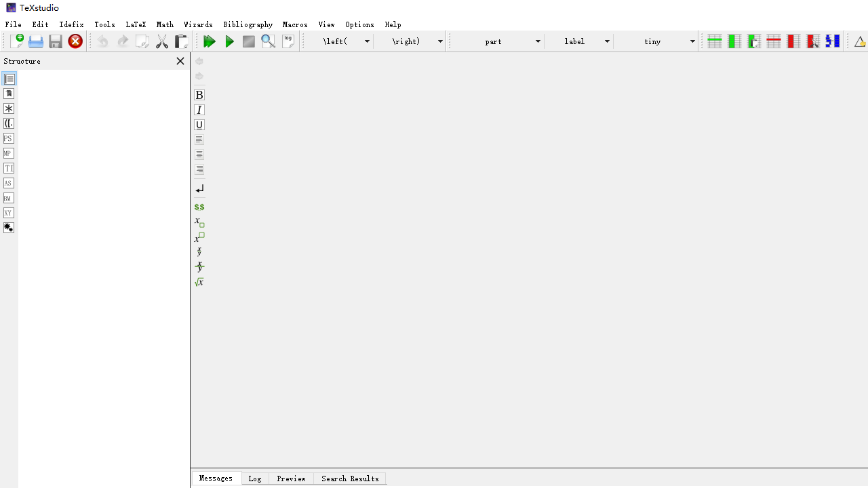Open the Wizards menu
The image size is (868, 488).
coord(198,24)
